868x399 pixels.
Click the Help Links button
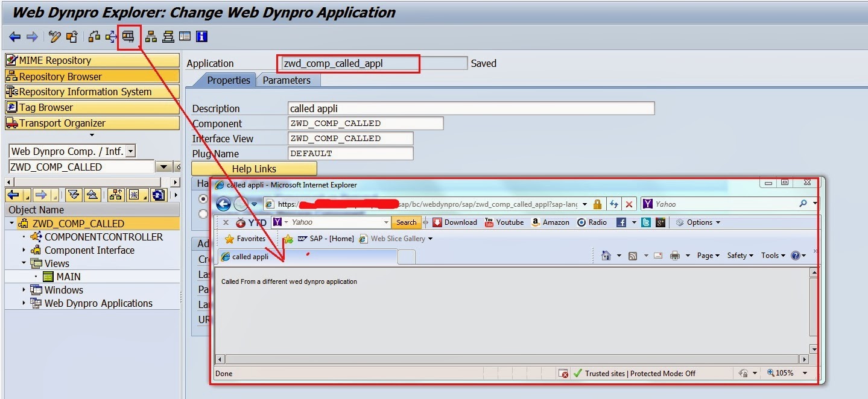tap(254, 169)
